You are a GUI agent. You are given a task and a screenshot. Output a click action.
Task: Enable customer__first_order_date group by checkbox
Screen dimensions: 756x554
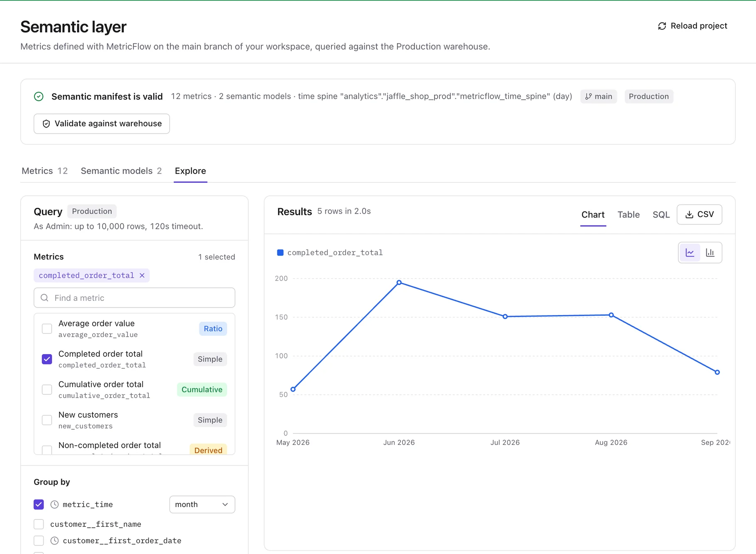pos(39,541)
